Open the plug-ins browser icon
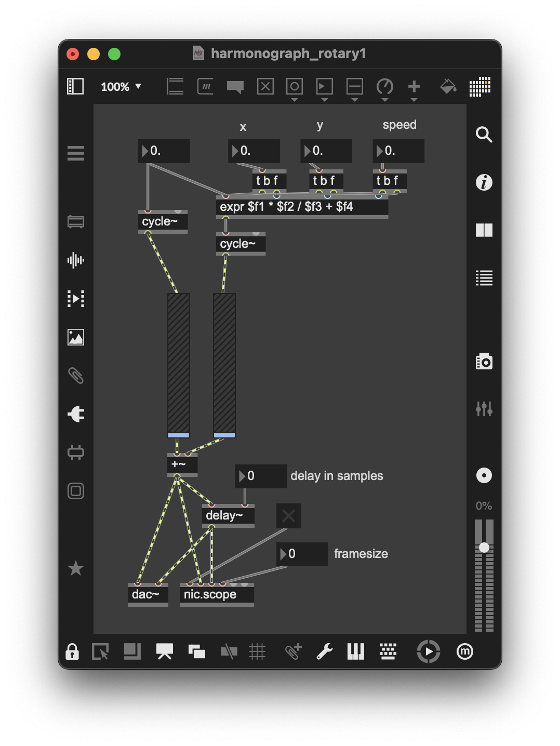The width and height of the screenshot is (560, 746). (76, 414)
